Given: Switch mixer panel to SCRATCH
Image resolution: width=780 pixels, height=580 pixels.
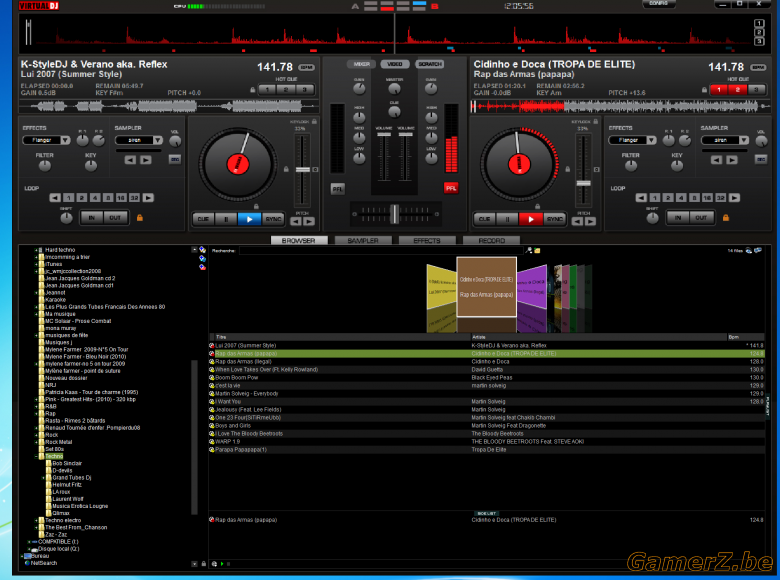Looking at the screenshot, I should pyautogui.click(x=430, y=64).
